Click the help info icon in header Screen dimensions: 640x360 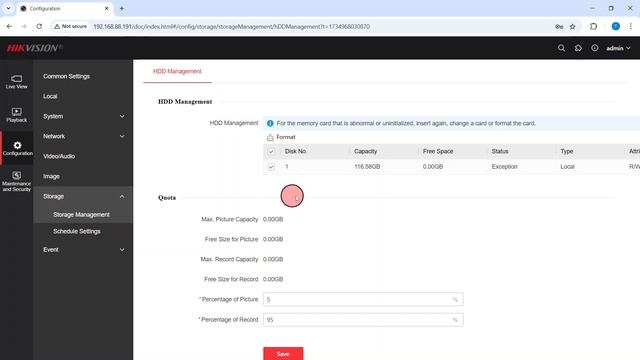click(x=595, y=48)
